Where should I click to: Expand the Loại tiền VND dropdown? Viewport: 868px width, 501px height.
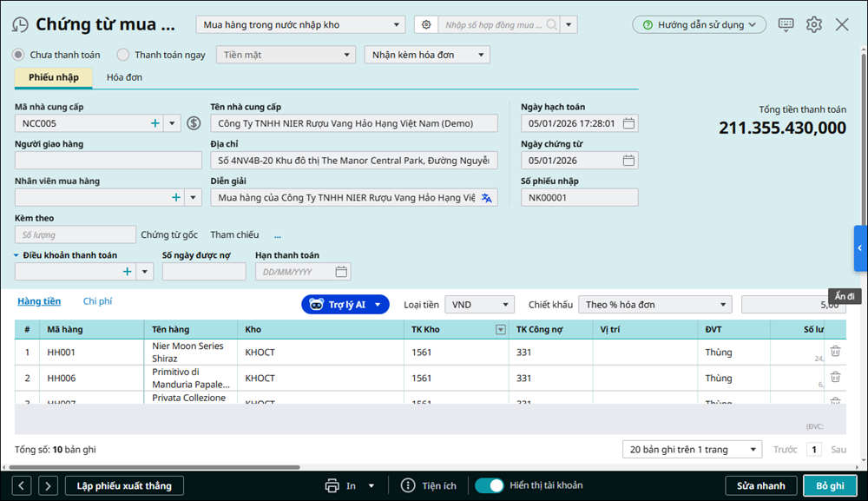(x=479, y=305)
